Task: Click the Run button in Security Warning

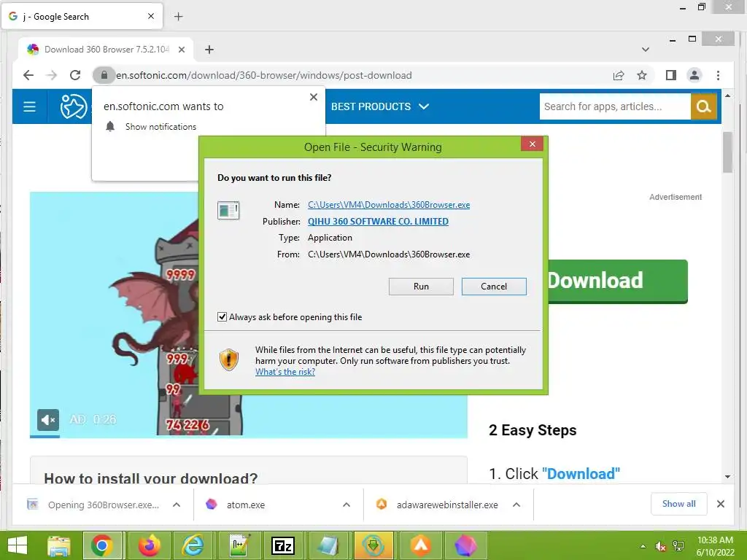Action: pyautogui.click(x=421, y=286)
